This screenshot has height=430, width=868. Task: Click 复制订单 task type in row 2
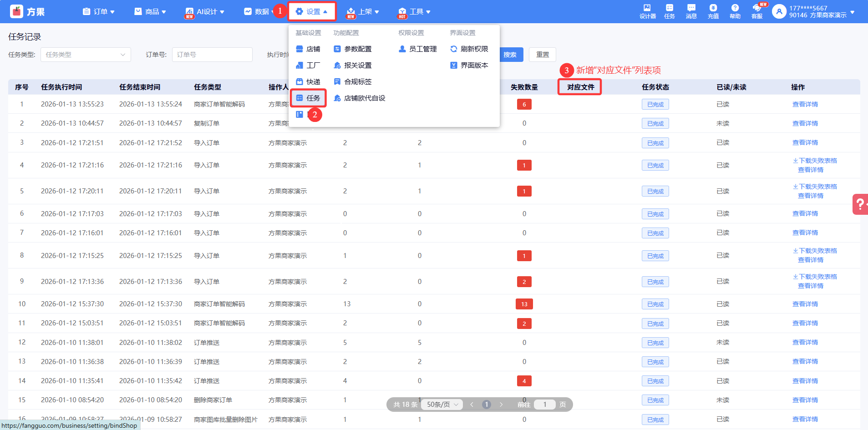[207, 123]
